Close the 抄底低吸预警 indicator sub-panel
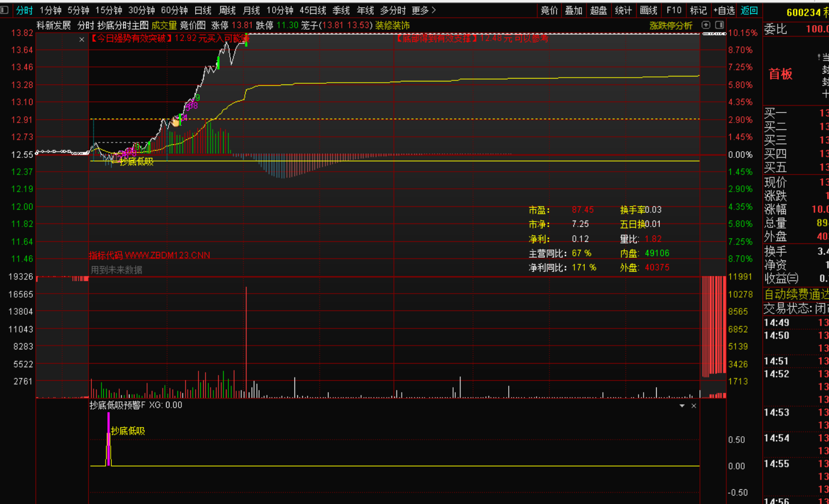This screenshot has height=504, width=829. click(694, 406)
